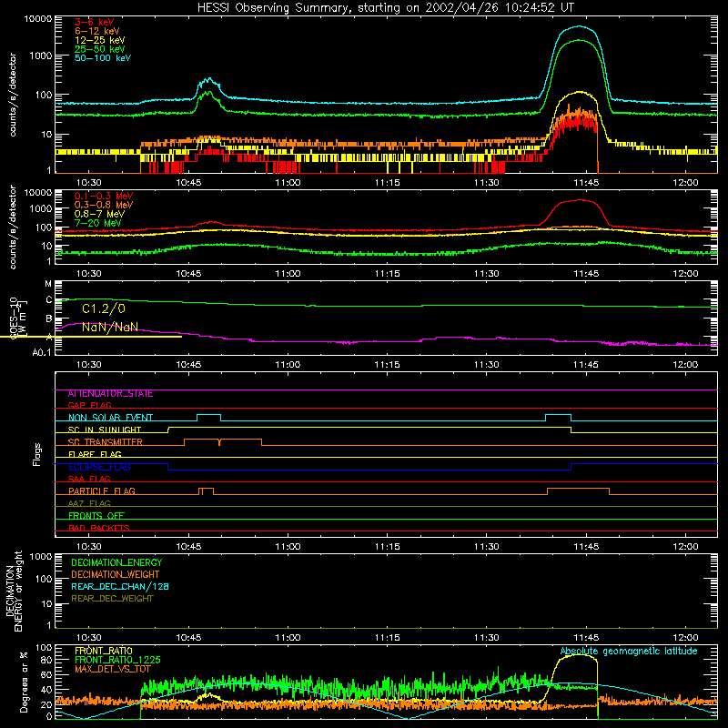Click the 80 tick on Degrees axis
728x728 pixels.
[46, 660]
